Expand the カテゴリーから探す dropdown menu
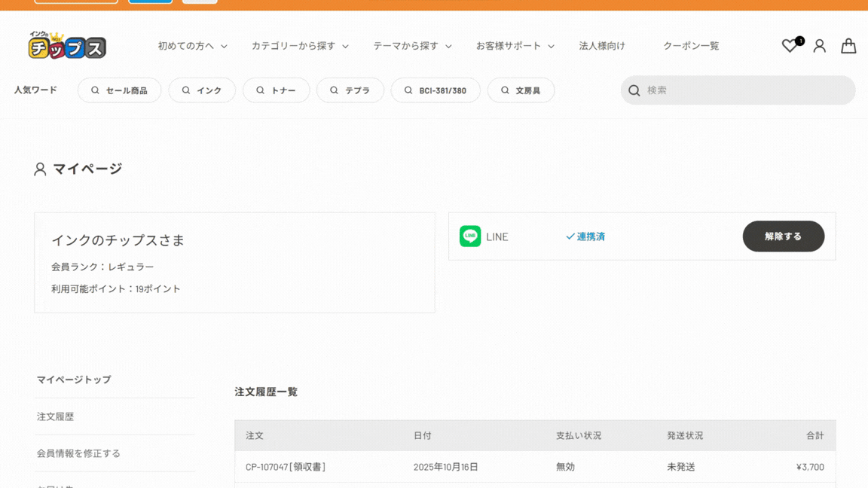The height and width of the screenshot is (488, 868). tap(299, 46)
